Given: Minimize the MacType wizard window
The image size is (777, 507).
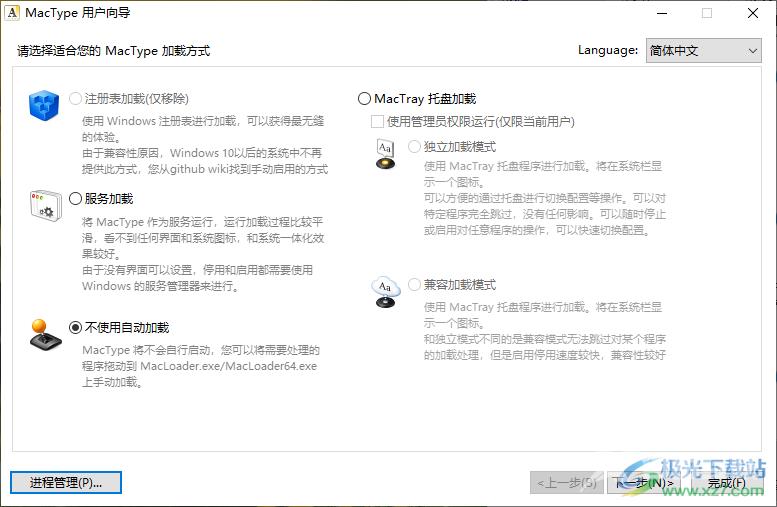Looking at the screenshot, I should tap(661, 13).
